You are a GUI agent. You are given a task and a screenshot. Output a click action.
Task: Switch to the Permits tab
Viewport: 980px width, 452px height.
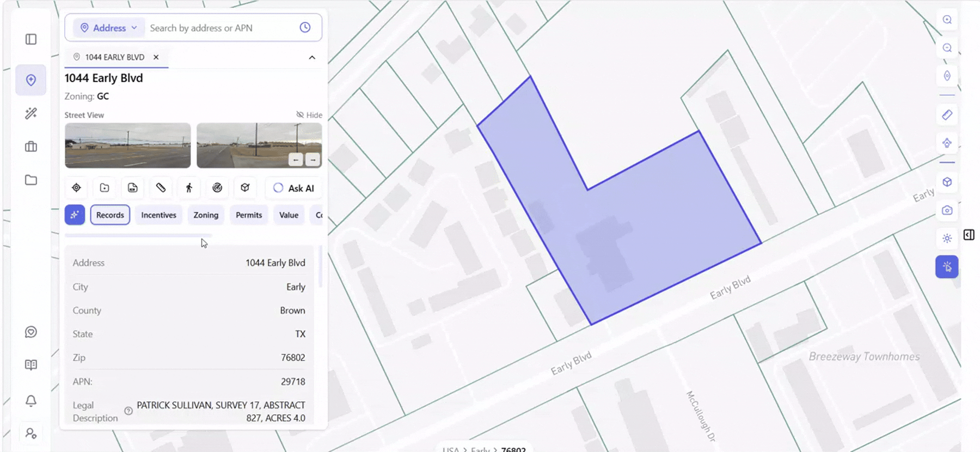249,215
